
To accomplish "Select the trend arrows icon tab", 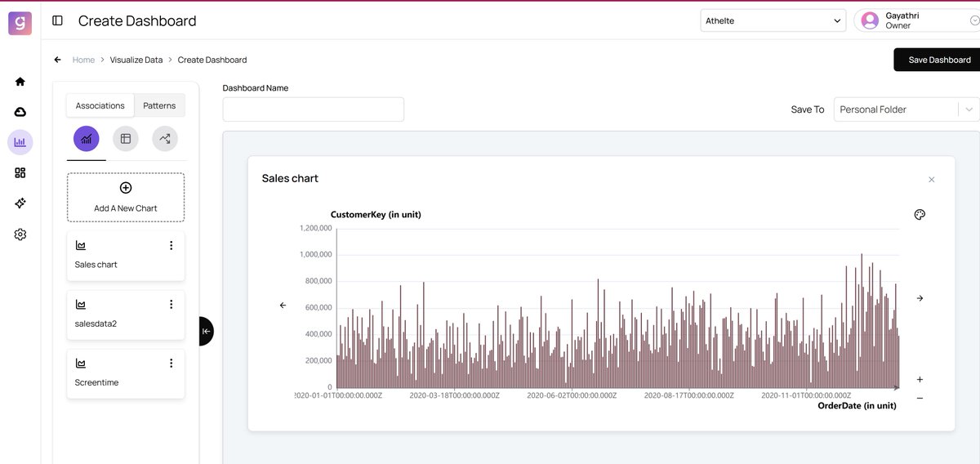I will coord(165,139).
